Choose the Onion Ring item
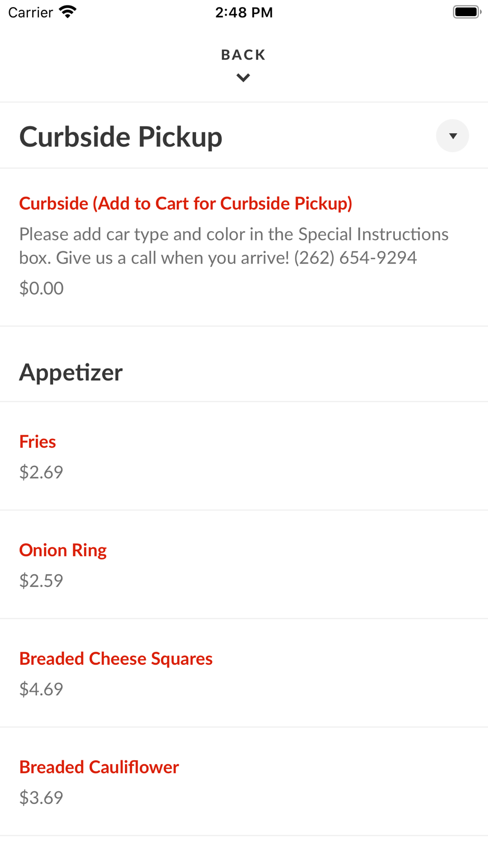 point(63,550)
